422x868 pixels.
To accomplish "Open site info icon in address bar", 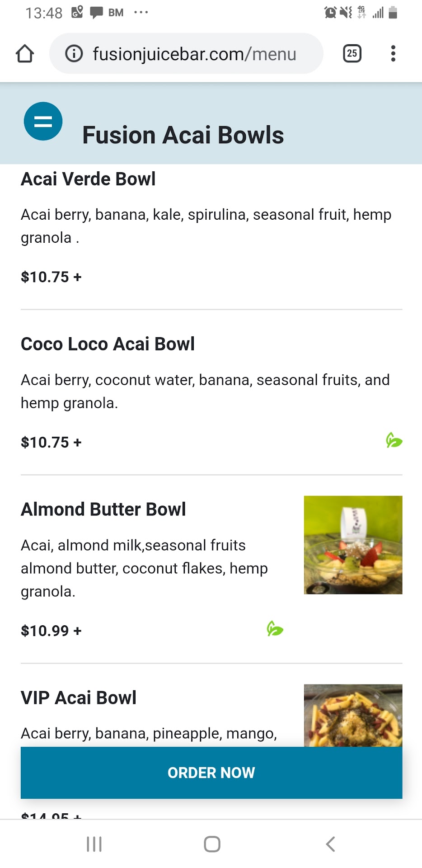I will pos(74,54).
